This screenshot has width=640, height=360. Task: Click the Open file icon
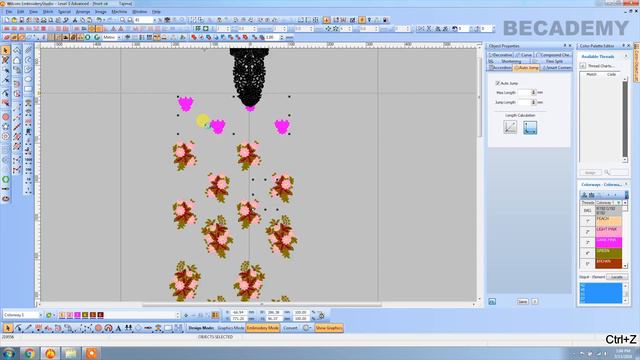[14, 20]
